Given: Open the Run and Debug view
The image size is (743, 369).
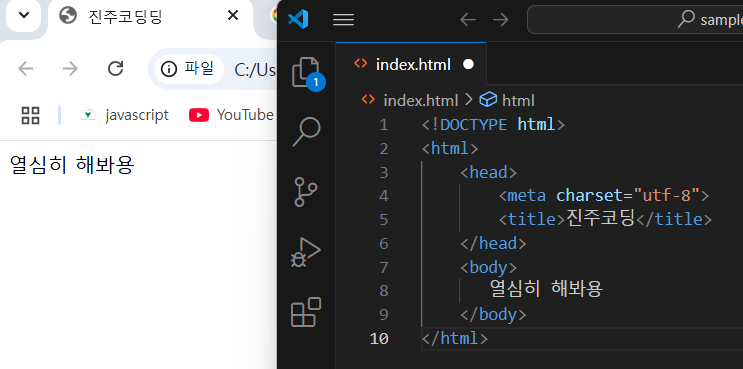Looking at the screenshot, I should point(306,252).
